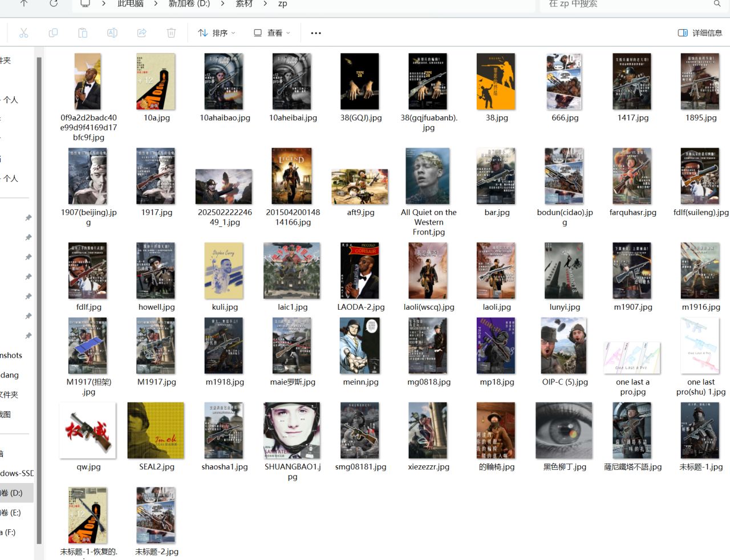Select file 黑色柳丁.jpg eye thumbnail
730x560 pixels.
[x=565, y=437]
